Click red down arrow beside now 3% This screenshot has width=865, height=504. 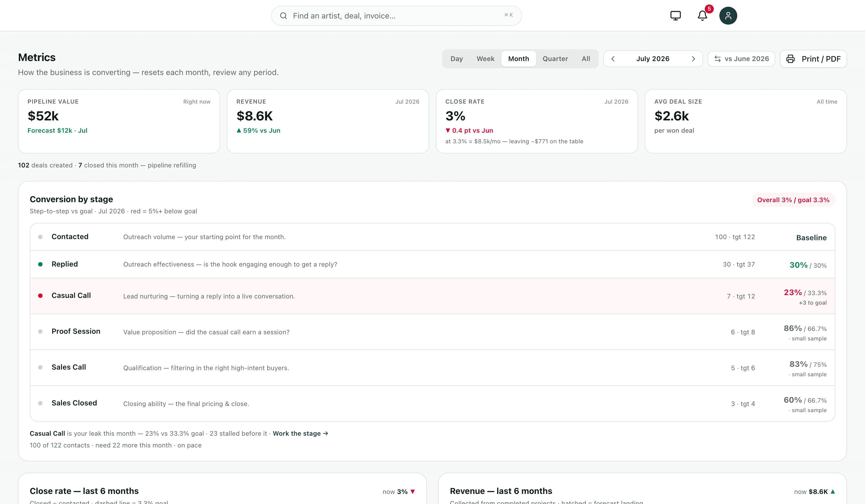[x=413, y=492]
